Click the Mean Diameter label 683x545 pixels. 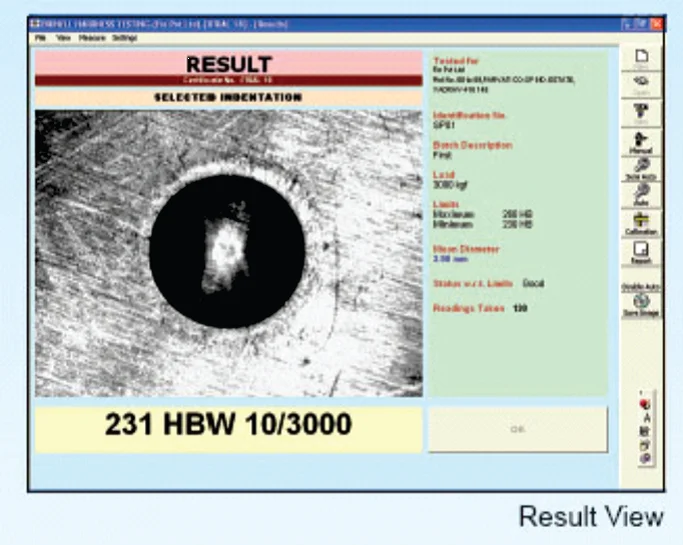click(x=466, y=249)
